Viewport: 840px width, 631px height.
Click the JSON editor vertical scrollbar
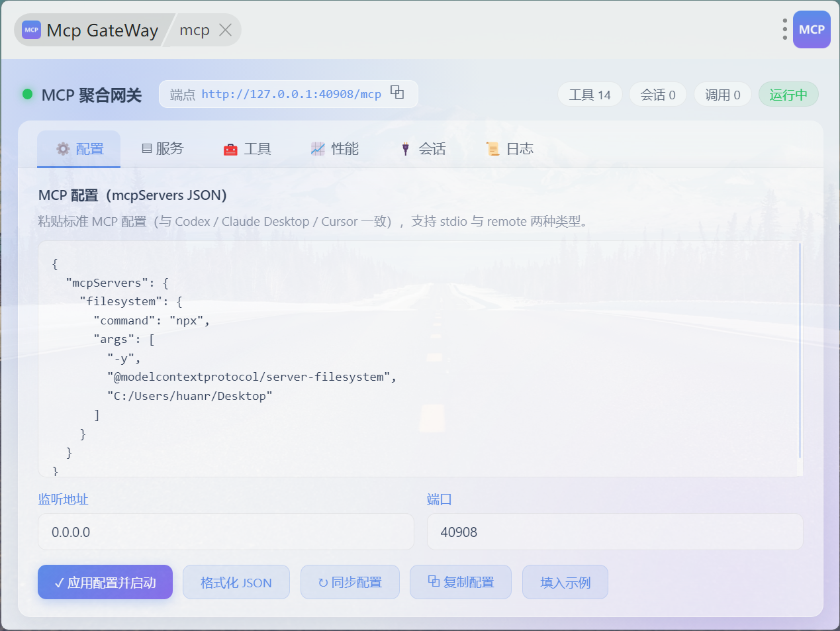(800, 351)
